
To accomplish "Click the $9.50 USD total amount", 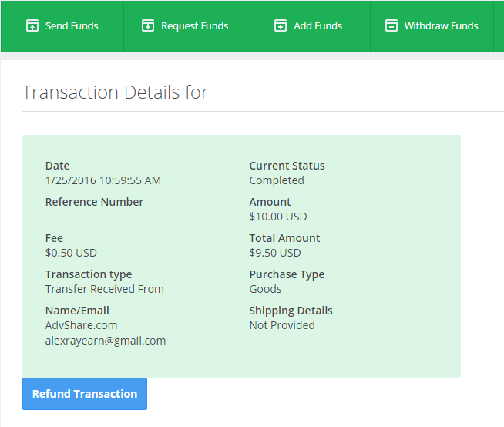I will tap(275, 253).
